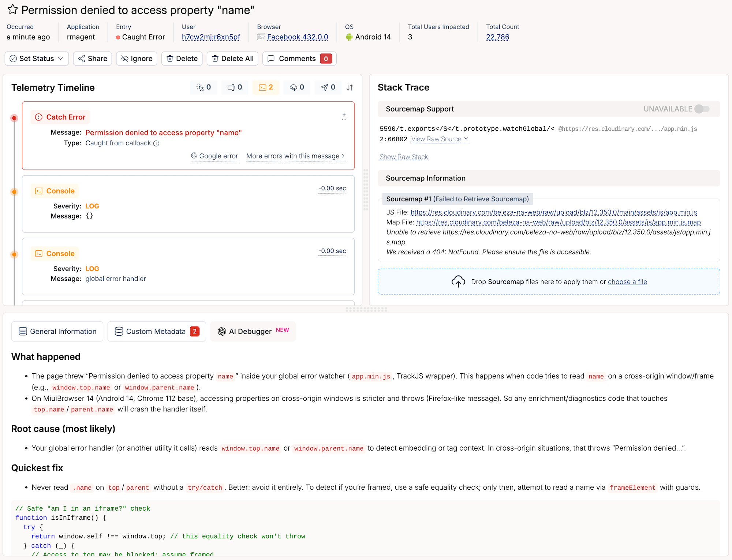This screenshot has width=732, height=560.
Task: Click vertical panel resize handle
Action: [x=366, y=190]
